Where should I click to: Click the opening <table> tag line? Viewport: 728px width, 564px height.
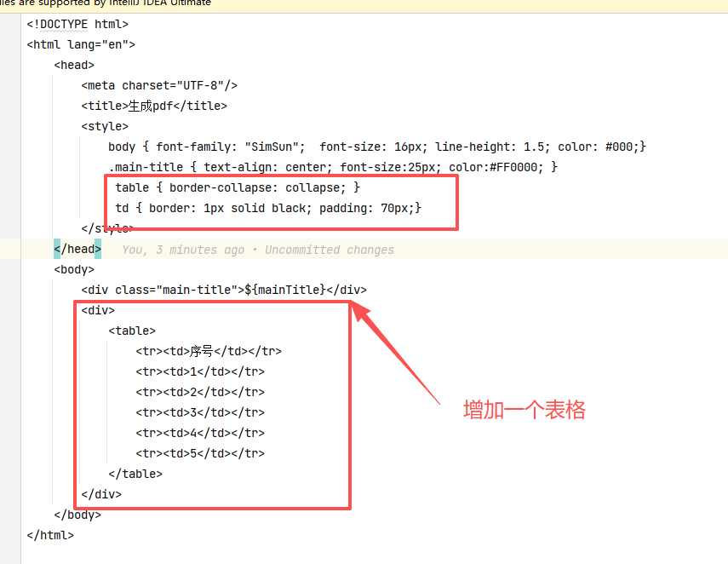click(x=132, y=331)
